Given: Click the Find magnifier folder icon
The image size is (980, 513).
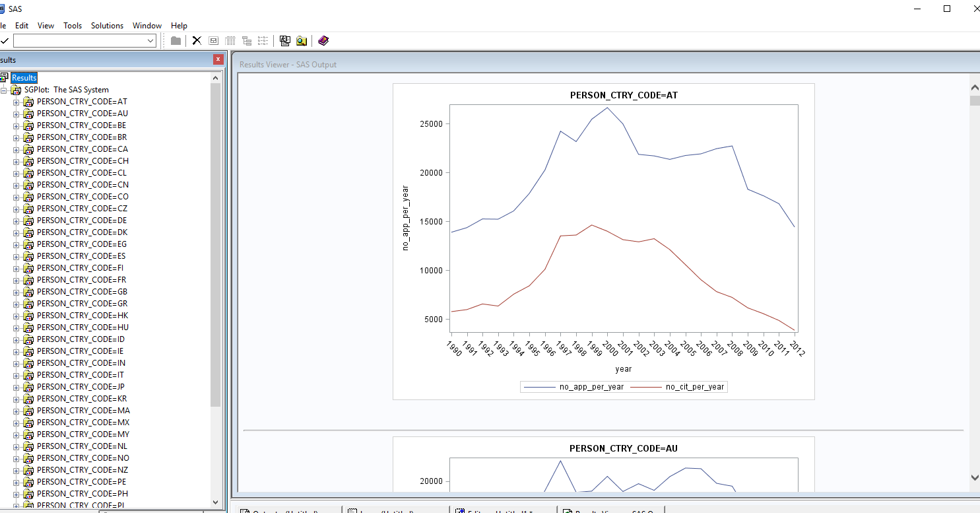Looking at the screenshot, I should 302,41.
